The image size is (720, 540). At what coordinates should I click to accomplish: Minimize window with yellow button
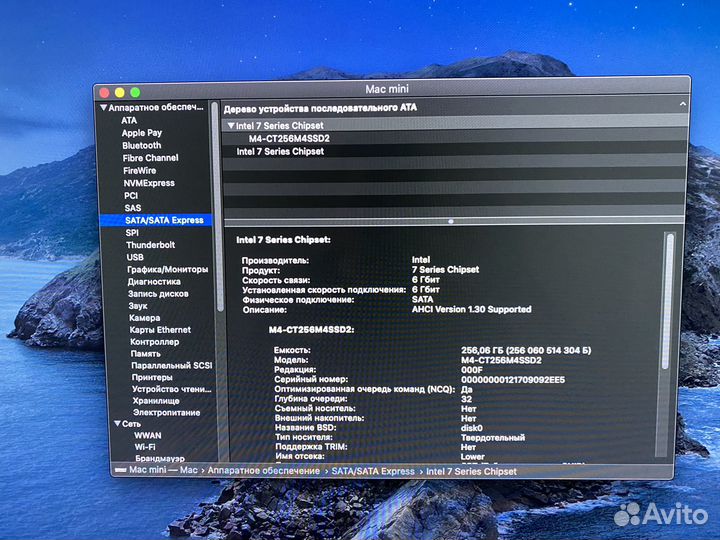click(x=120, y=93)
